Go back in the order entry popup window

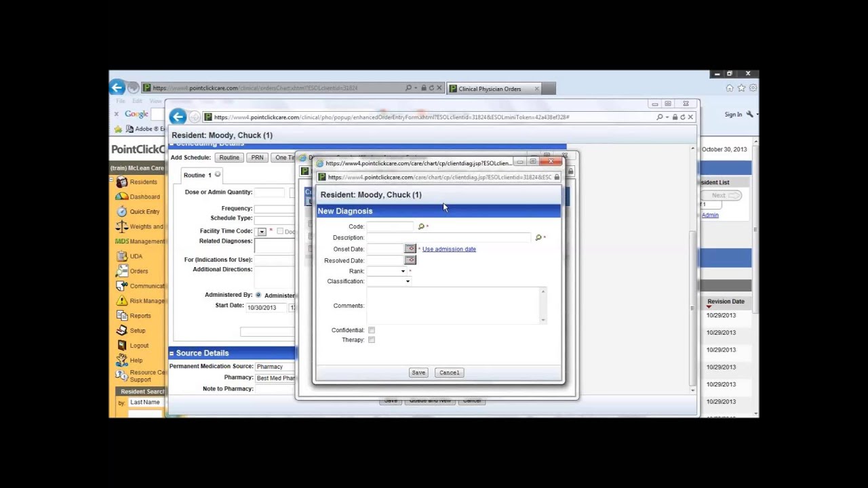tap(178, 117)
